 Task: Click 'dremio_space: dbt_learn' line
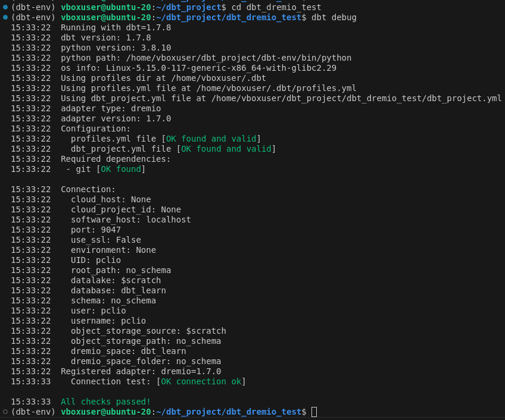[x=128, y=351]
